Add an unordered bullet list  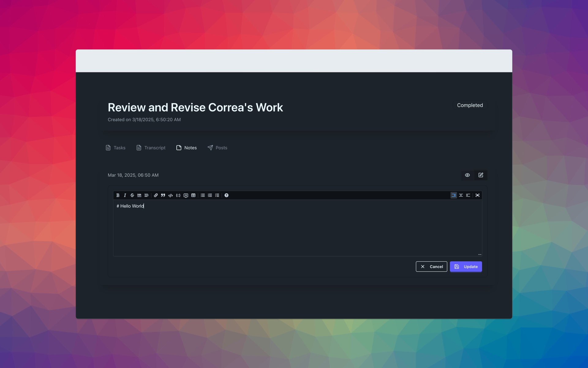(x=203, y=195)
